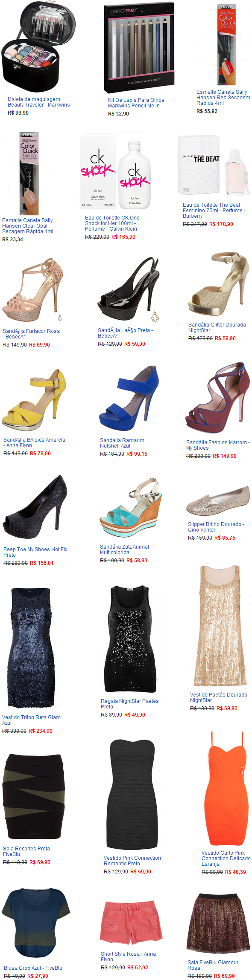Open Saia FiveBlu Glamour Rosa link

213,965
